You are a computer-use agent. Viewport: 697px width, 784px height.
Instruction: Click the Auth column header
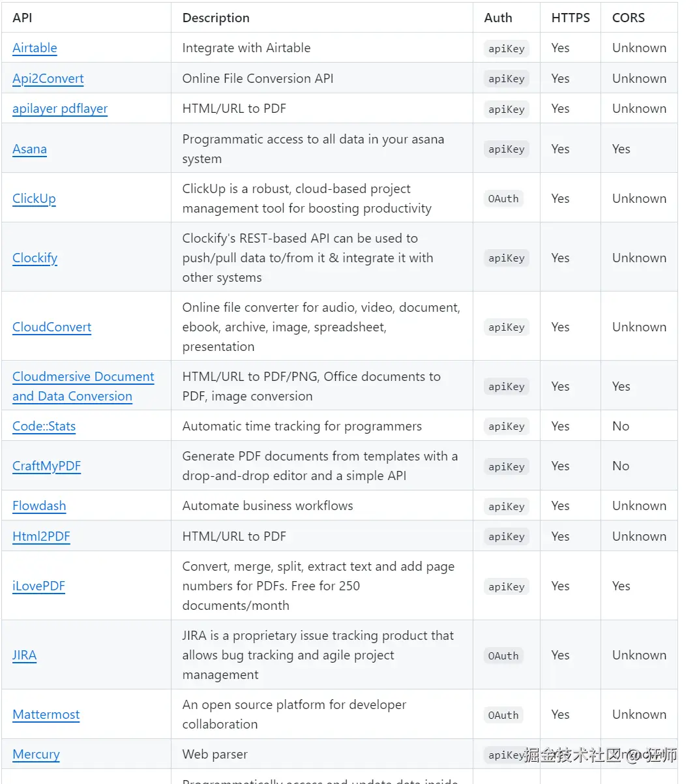(x=498, y=18)
